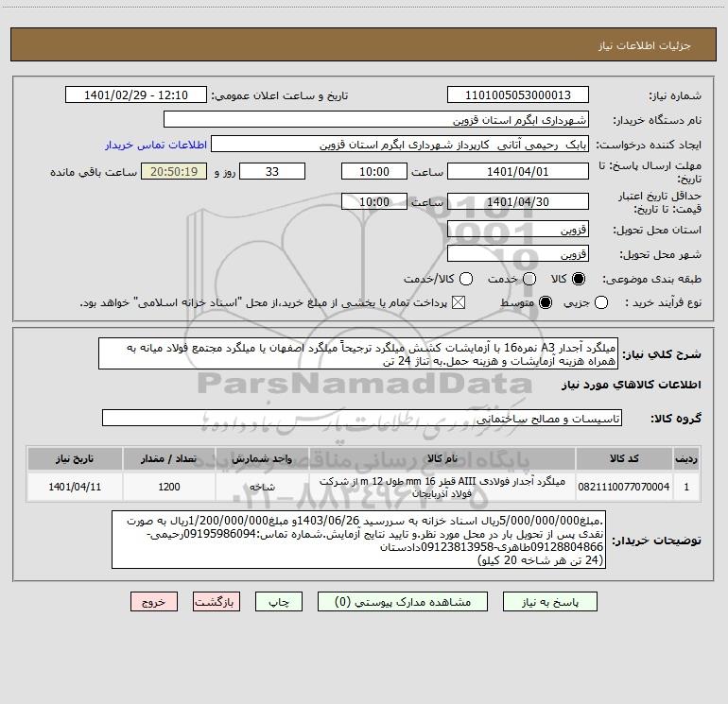Viewport: 728px width, 704px height.
Task: Select the خدمت radio button
Action: 529,279
